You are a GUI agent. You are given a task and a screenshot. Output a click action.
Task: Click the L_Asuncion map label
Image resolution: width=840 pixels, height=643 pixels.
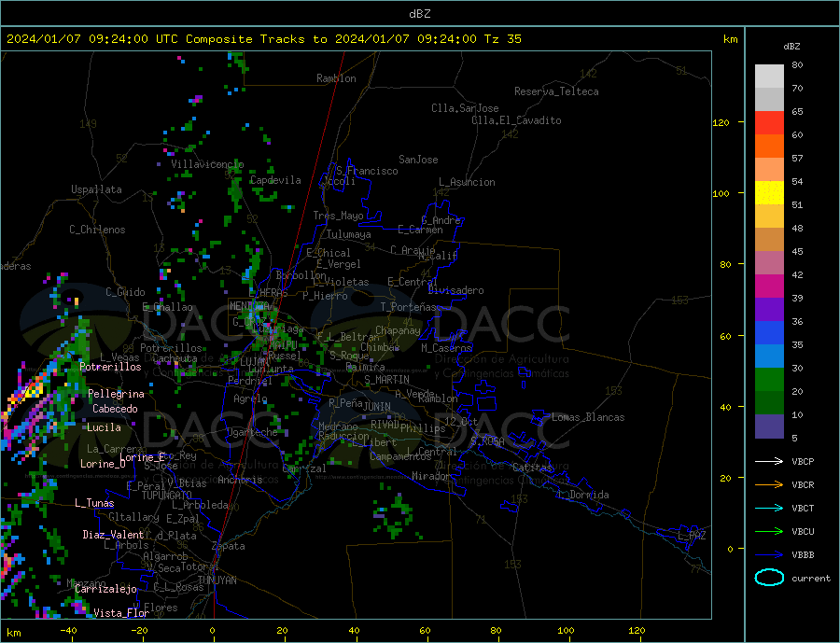point(467,182)
